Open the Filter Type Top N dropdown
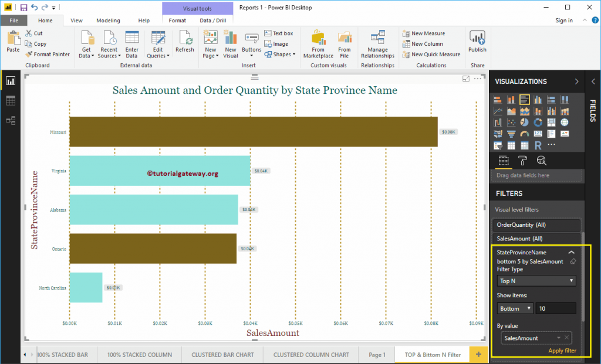The height and width of the screenshot is (364, 601). (536, 280)
